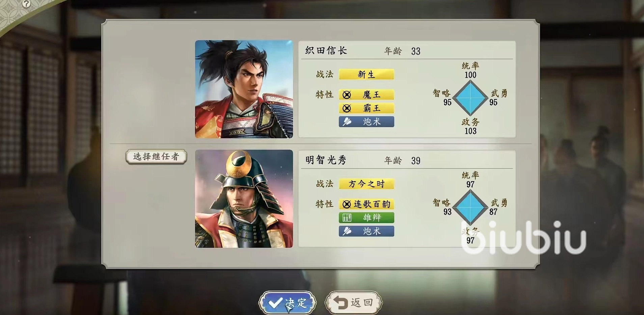Click the 新生 tactic tag

coord(366,74)
